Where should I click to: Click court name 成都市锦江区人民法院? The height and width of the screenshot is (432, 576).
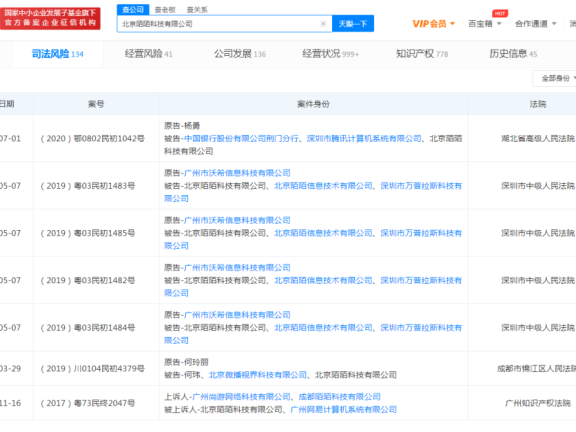click(x=536, y=368)
